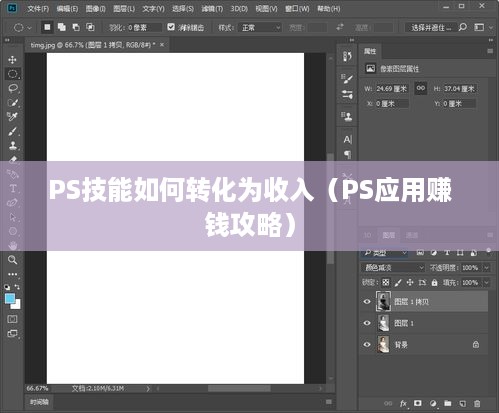499x413 pixels.
Task: Expand the status bar info arrow
Action: pos(148,388)
